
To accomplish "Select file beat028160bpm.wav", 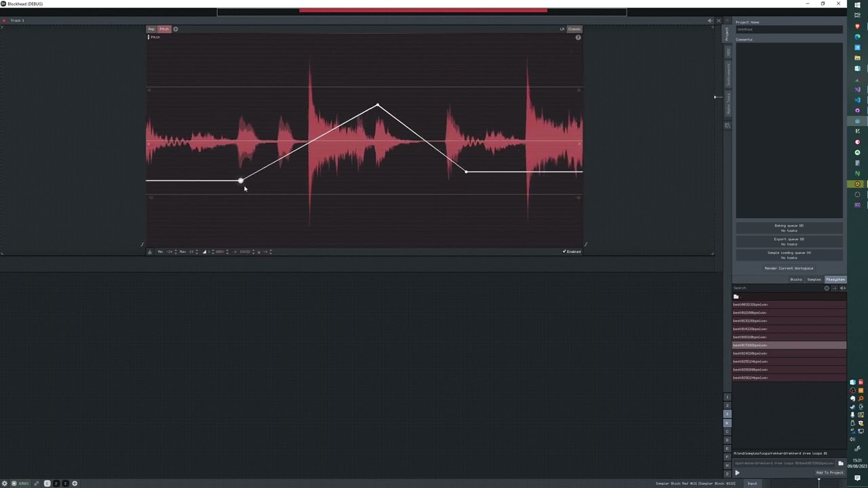I will pos(789,369).
